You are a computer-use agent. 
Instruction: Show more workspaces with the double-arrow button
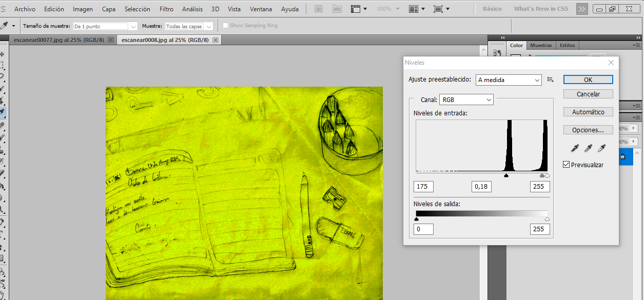(582, 9)
